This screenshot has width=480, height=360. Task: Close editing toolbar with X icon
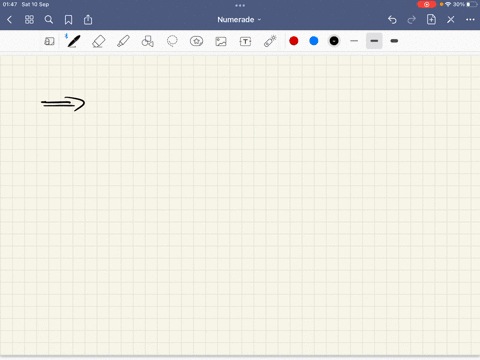pos(451,20)
